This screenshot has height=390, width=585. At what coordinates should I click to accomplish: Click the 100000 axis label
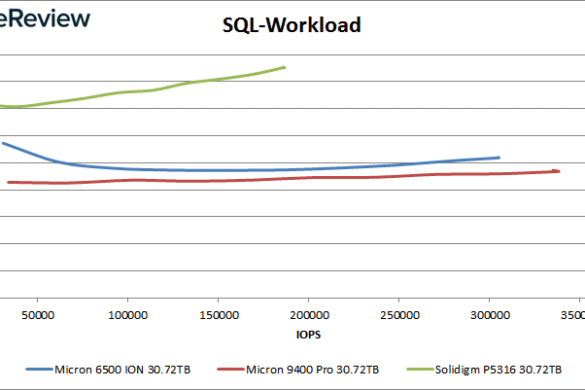click(128, 315)
